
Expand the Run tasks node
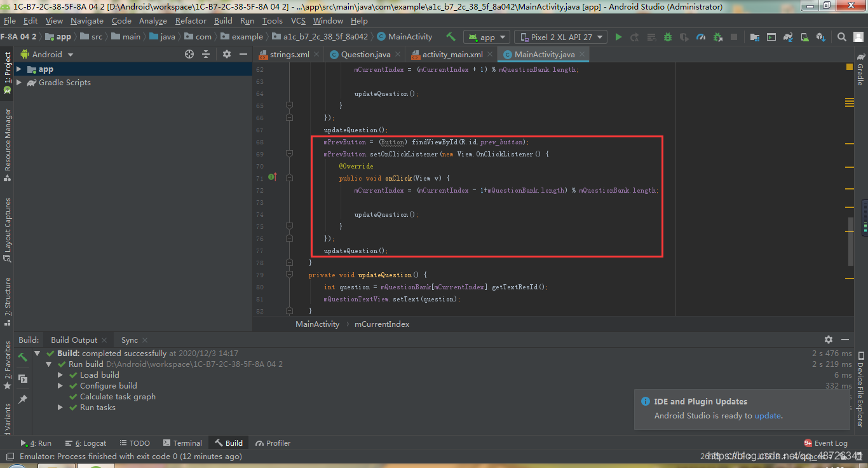pos(60,408)
